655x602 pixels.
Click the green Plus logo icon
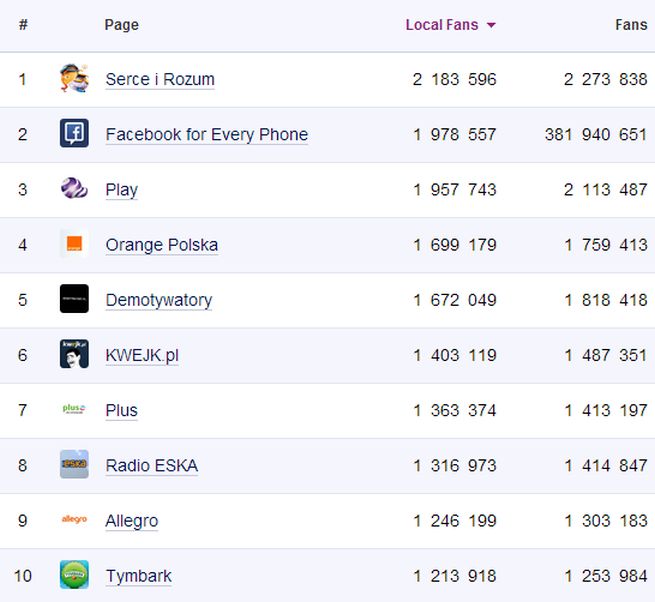(74, 409)
